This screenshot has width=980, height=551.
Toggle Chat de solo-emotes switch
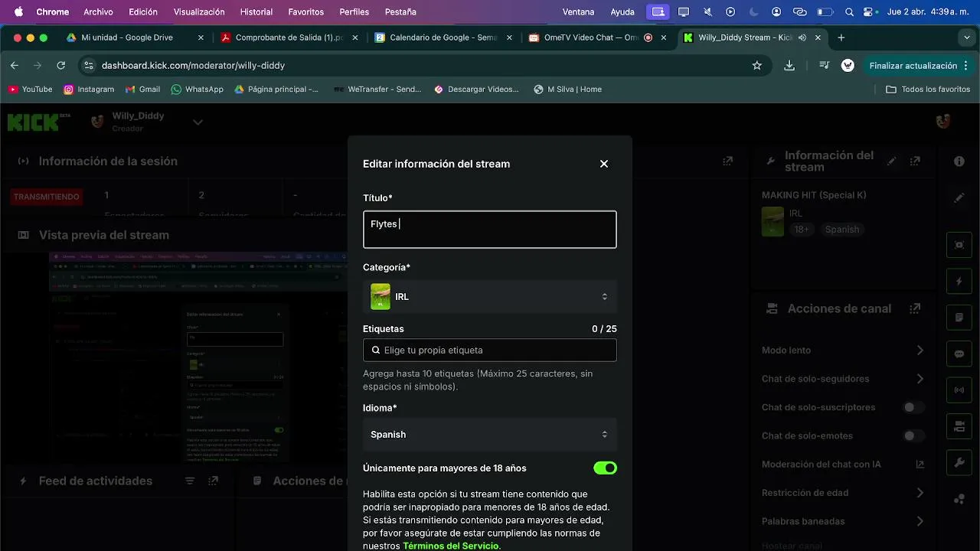coord(914,436)
